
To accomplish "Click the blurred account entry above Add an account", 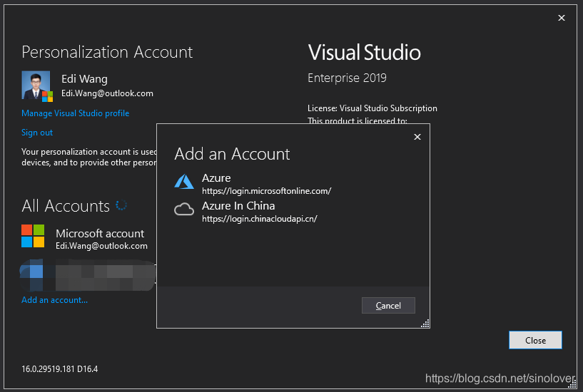I will (88, 275).
